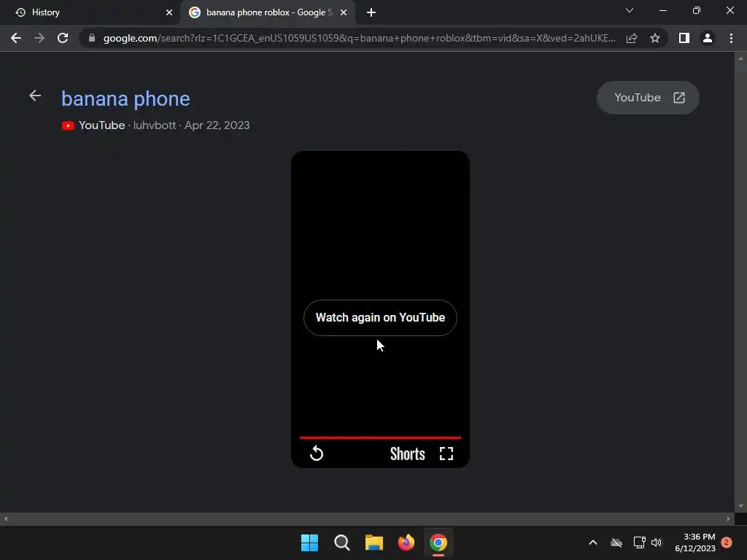The image size is (747, 560).
Task: Click the vertical scrollbar down arrow
Action: click(740, 506)
